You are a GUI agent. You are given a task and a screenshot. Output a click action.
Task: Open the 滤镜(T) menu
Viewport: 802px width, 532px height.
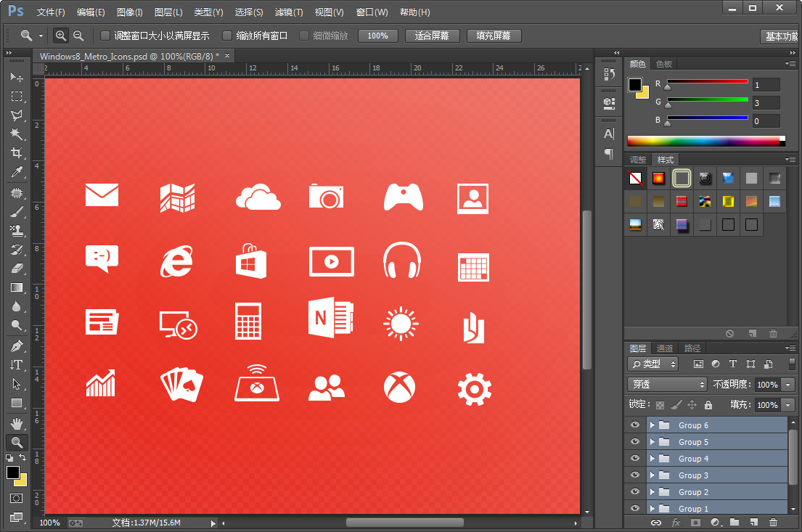288,12
